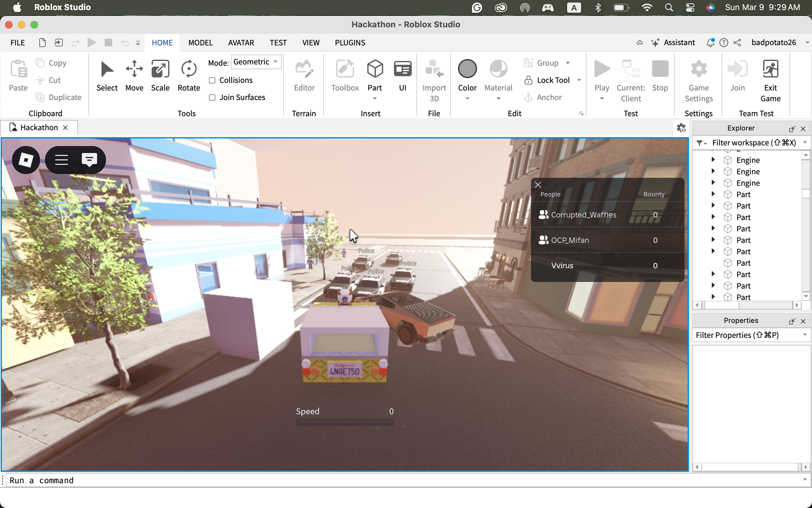Click the Group button
Screen dimensions: 812x508
541,63
